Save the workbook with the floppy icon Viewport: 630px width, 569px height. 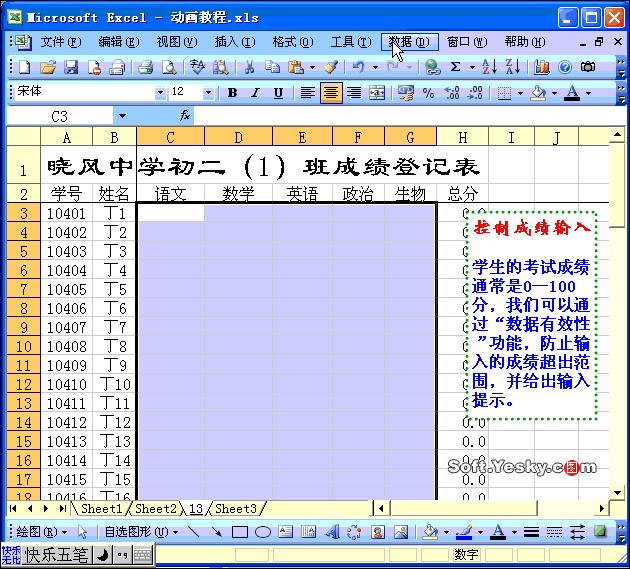(x=71, y=68)
